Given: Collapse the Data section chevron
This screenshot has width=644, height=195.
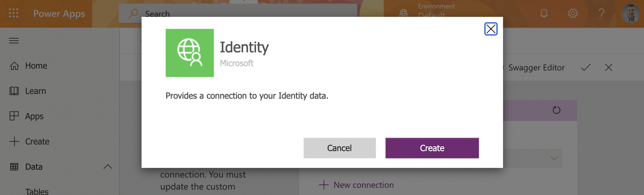Looking at the screenshot, I should click(108, 167).
